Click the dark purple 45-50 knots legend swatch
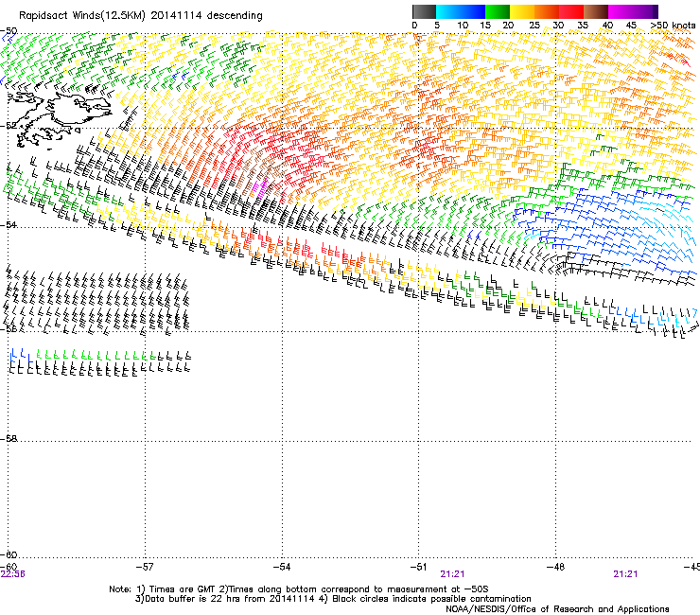700x615 pixels. tap(645, 11)
